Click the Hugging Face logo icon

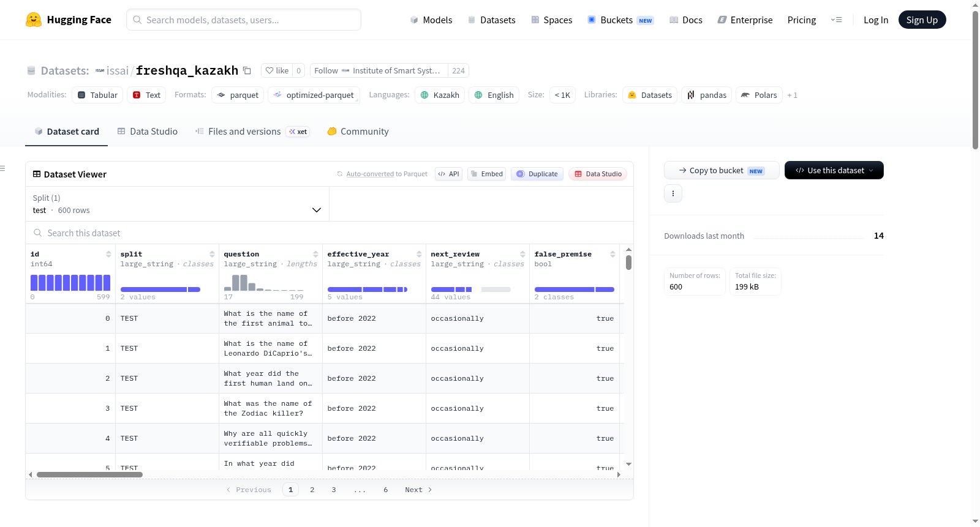pos(34,20)
